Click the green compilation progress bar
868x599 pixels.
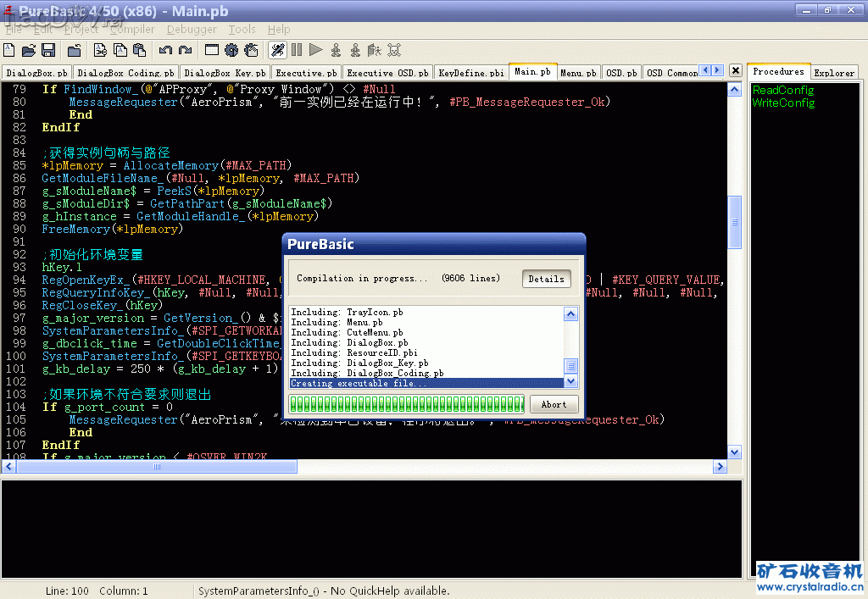coord(406,404)
